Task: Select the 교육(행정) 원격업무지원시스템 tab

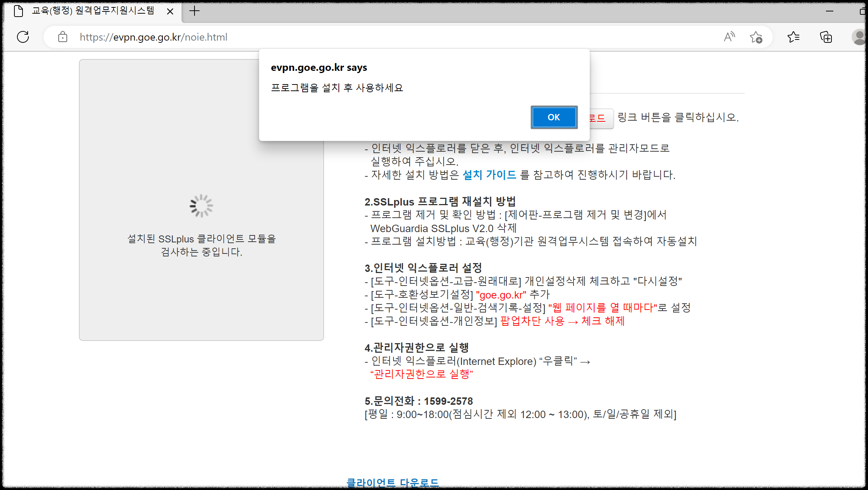Action: (x=92, y=11)
